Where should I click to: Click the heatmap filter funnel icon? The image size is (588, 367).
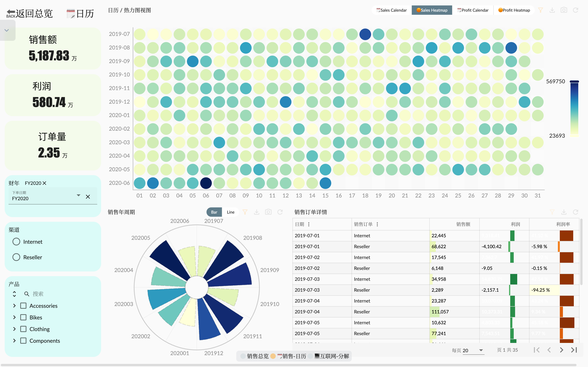(x=540, y=10)
